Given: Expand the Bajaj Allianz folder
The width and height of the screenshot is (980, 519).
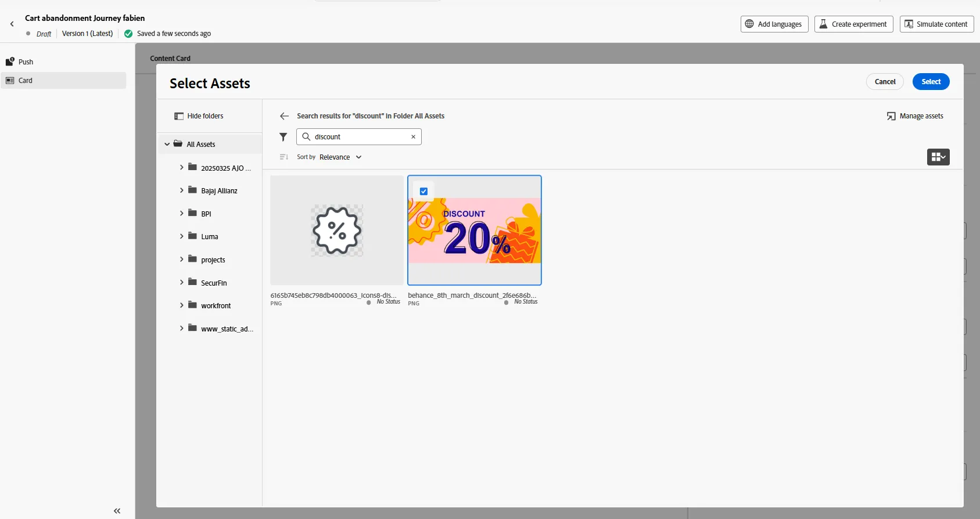Looking at the screenshot, I should 181,190.
